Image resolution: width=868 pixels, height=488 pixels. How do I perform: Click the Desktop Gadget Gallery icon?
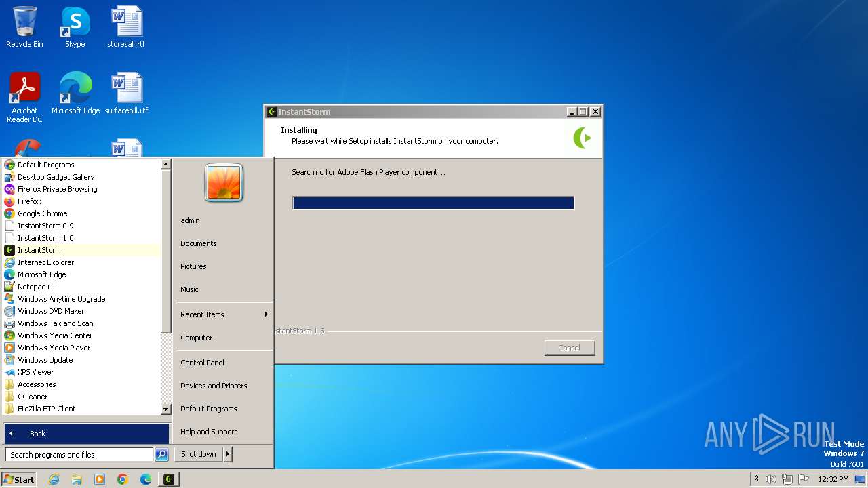[x=9, y=177]
